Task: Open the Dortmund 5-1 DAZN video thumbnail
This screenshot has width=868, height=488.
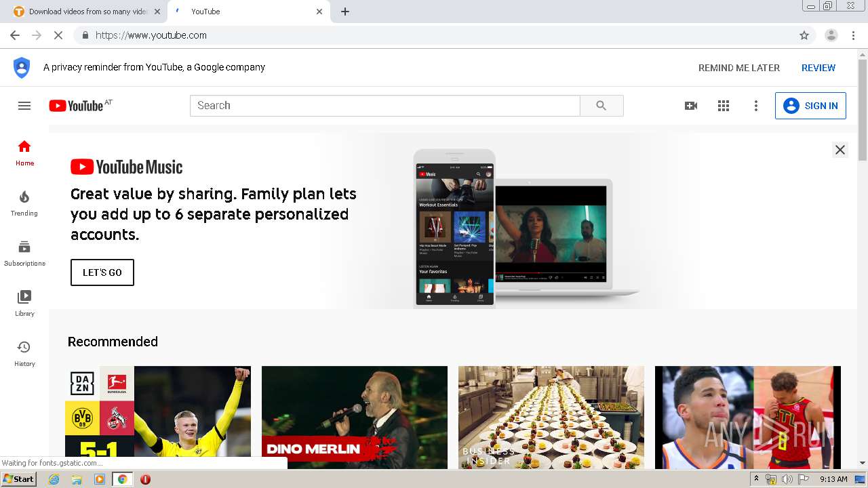Action: [158, 418]
